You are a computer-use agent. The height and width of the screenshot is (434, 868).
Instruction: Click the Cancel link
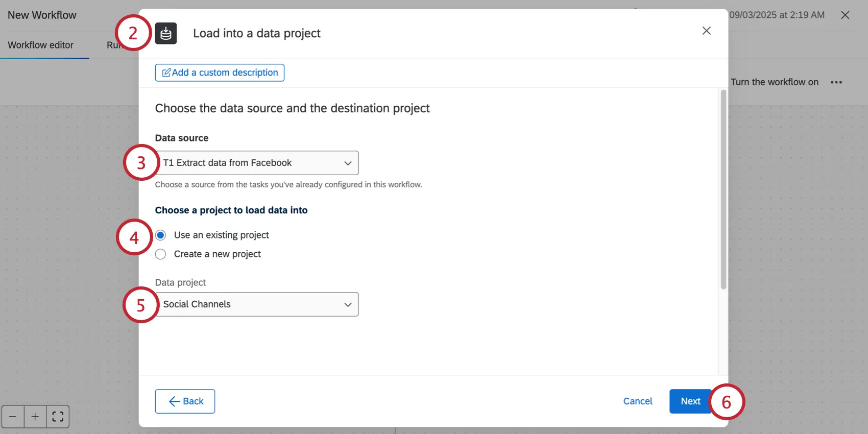637,401
